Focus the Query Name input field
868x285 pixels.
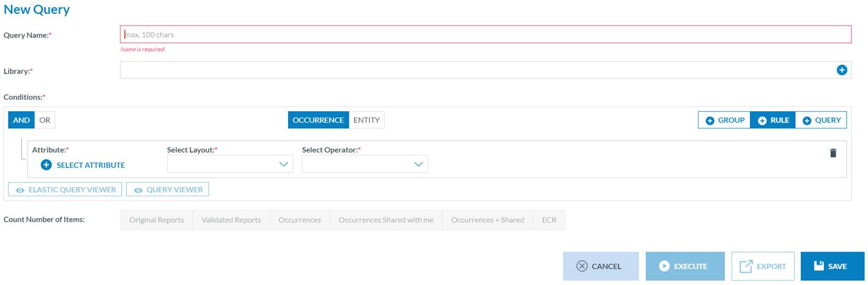point(485,34)
